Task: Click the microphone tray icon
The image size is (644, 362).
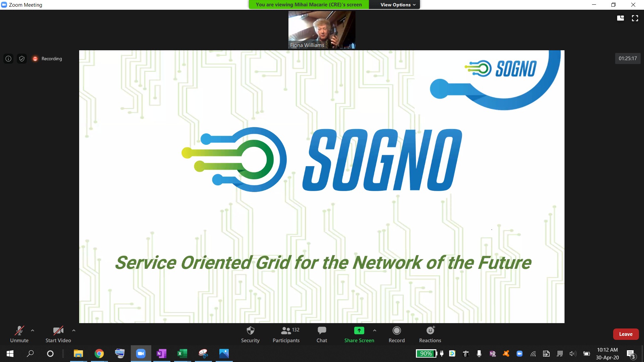Action: click(x=479, y=354)
